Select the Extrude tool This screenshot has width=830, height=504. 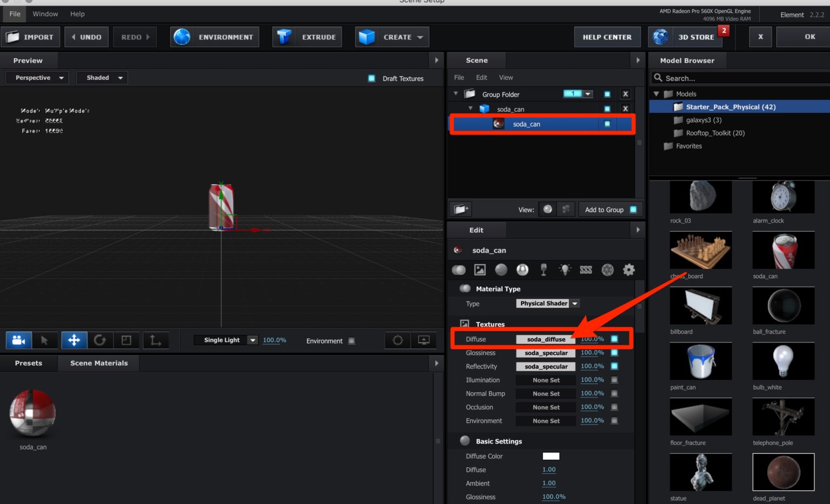306,37
